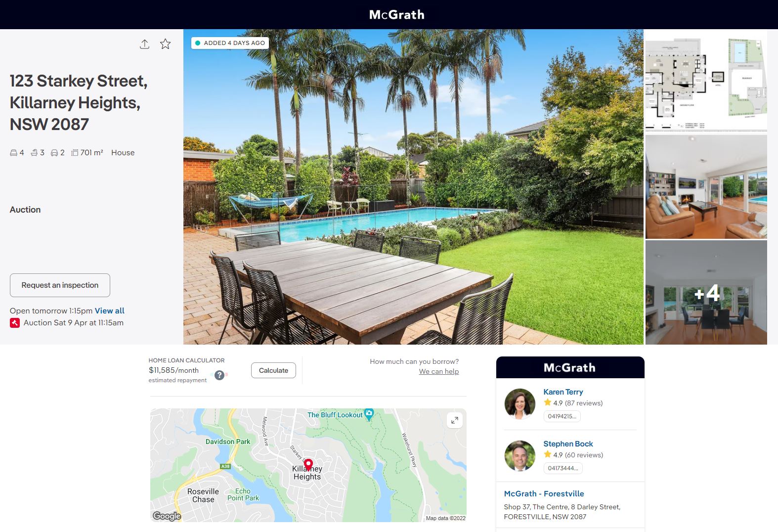Click the share listing icon
This screenshot has height=532, width=778.
click(x=144, y=44)
